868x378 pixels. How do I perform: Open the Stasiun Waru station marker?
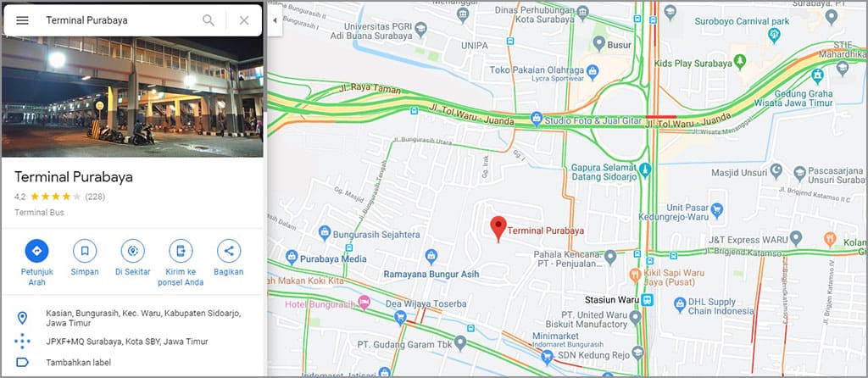tap(648, 300)
